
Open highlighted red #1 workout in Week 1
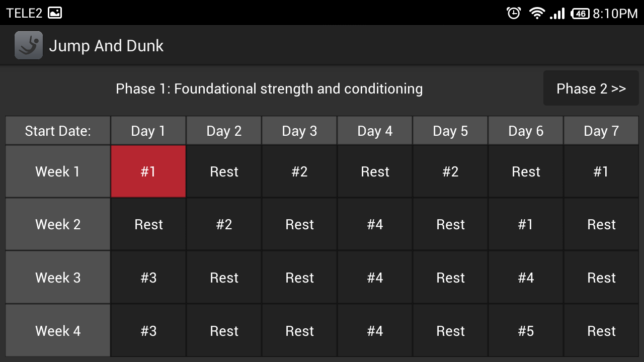pos(148,171)
